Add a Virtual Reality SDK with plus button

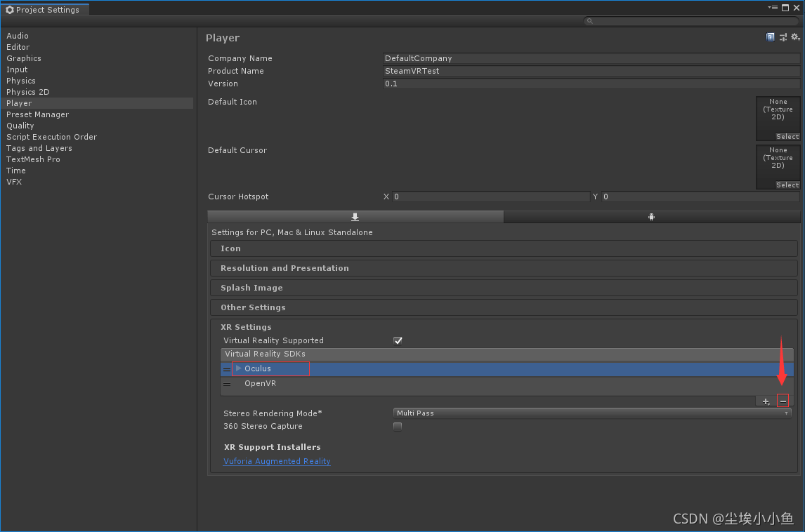pyautogui.click(x=766, y=401)
